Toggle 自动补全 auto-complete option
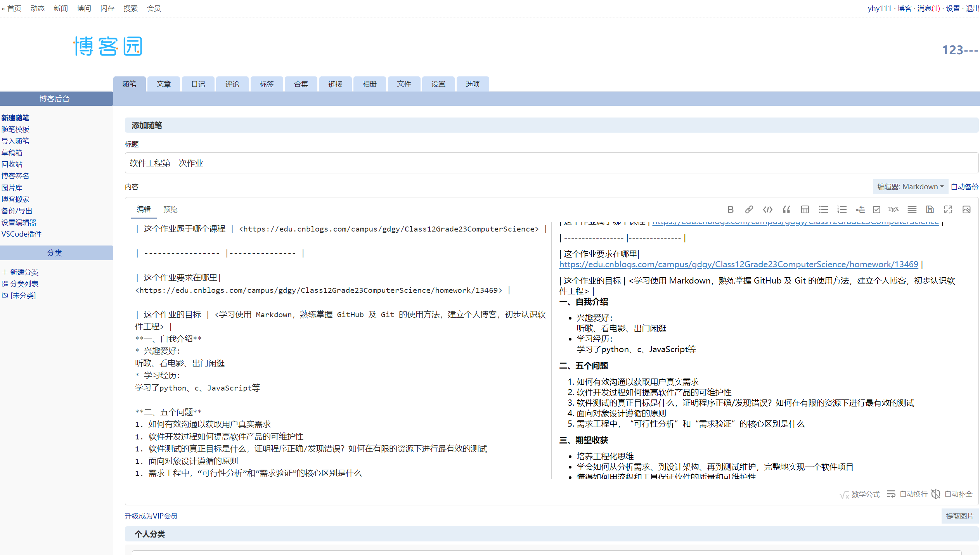The image size is (980, 555). [x=952, y=494]
